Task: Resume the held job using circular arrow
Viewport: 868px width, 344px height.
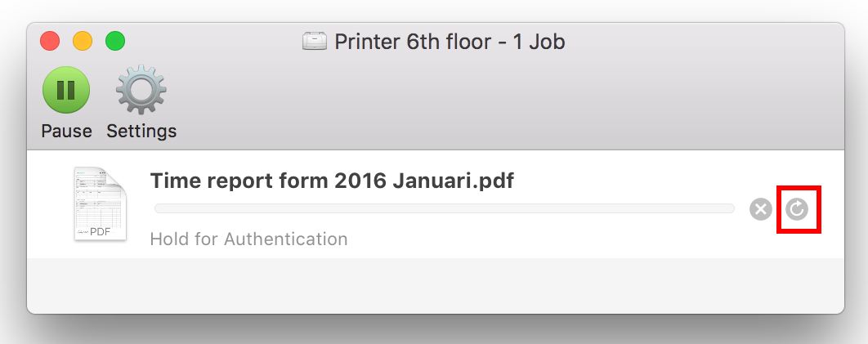Action: [797, 209]
